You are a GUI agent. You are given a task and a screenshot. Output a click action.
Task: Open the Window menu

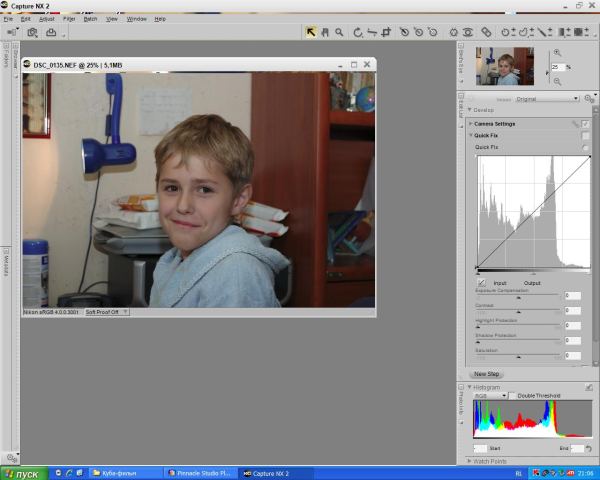pos(137,19)
